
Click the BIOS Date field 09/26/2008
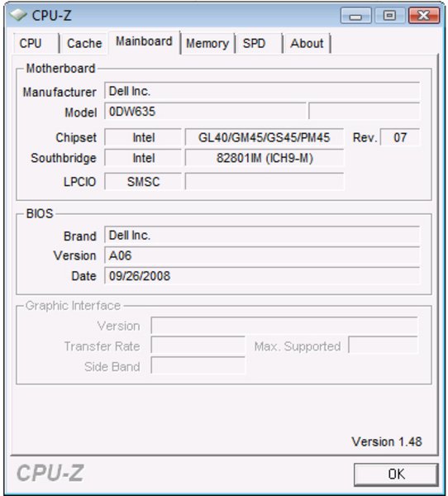click(x=262, y=276)
